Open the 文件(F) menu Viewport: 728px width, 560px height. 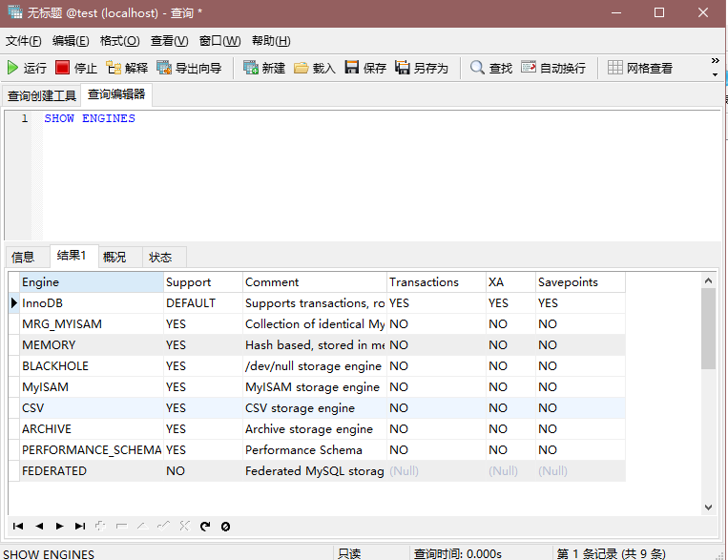coord(23,41)
